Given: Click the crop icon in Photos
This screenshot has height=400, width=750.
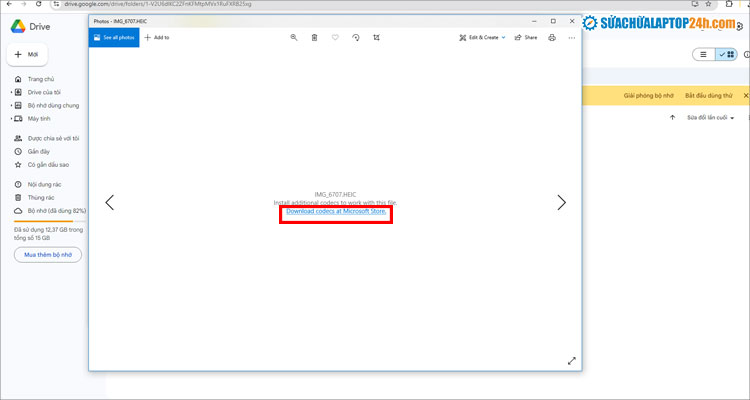Looking at the screenshot, I should click(376, 37).
